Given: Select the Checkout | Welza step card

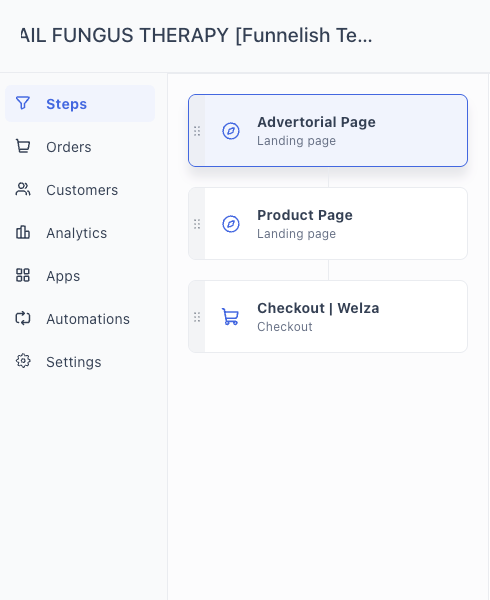Looking at the screenshot, I should (x=328, y=316).
